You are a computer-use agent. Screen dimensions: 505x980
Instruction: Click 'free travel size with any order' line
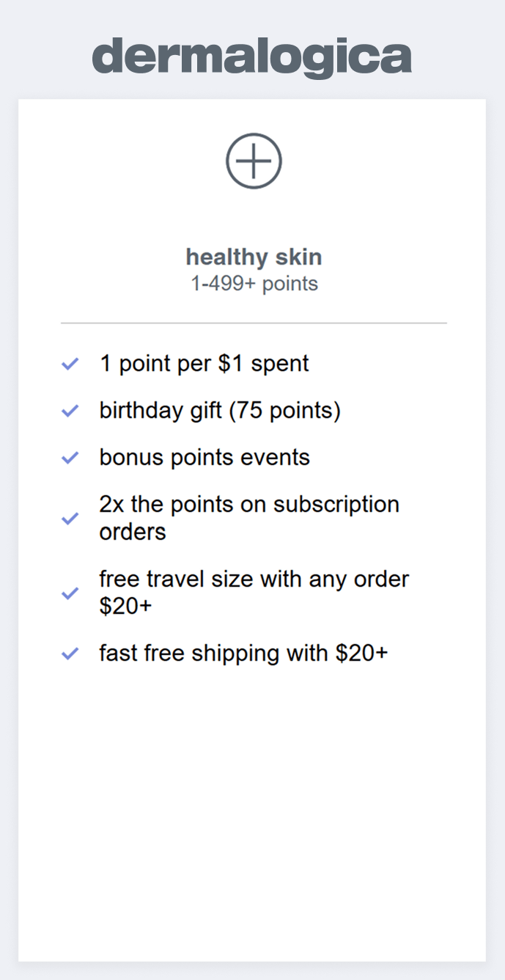[x=254, y=579]
